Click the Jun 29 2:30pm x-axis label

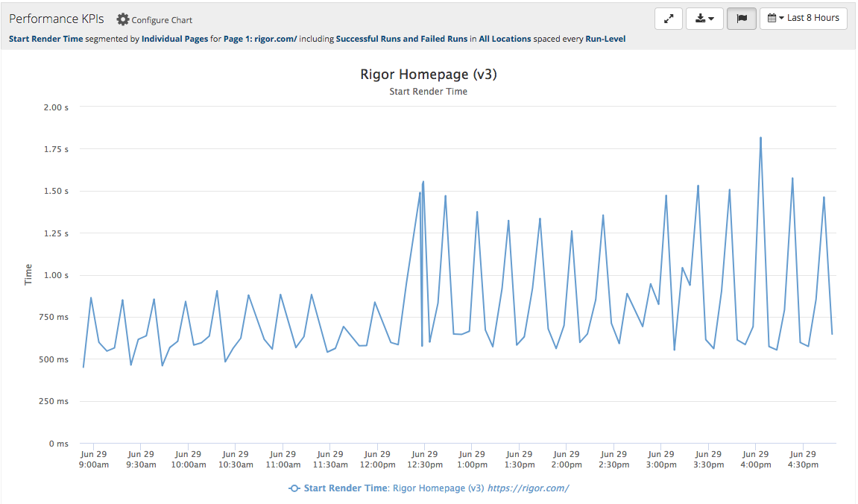(x=614, y=459)
